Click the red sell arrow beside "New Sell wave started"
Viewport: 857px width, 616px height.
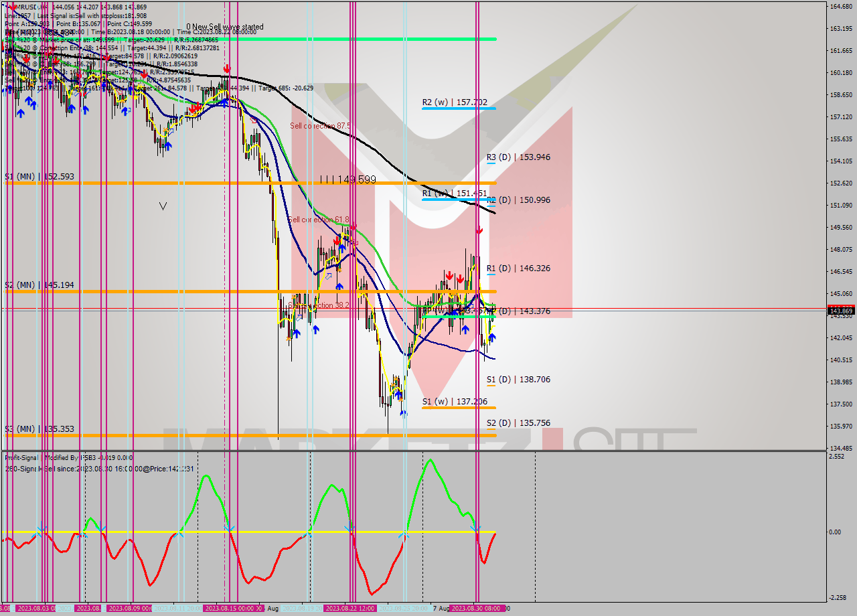[226, 68]
